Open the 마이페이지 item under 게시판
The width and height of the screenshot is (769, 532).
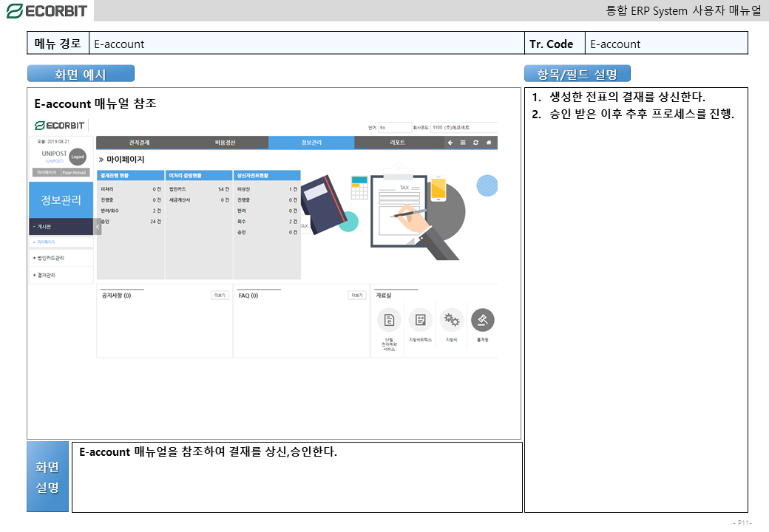(x=61, y=242)
